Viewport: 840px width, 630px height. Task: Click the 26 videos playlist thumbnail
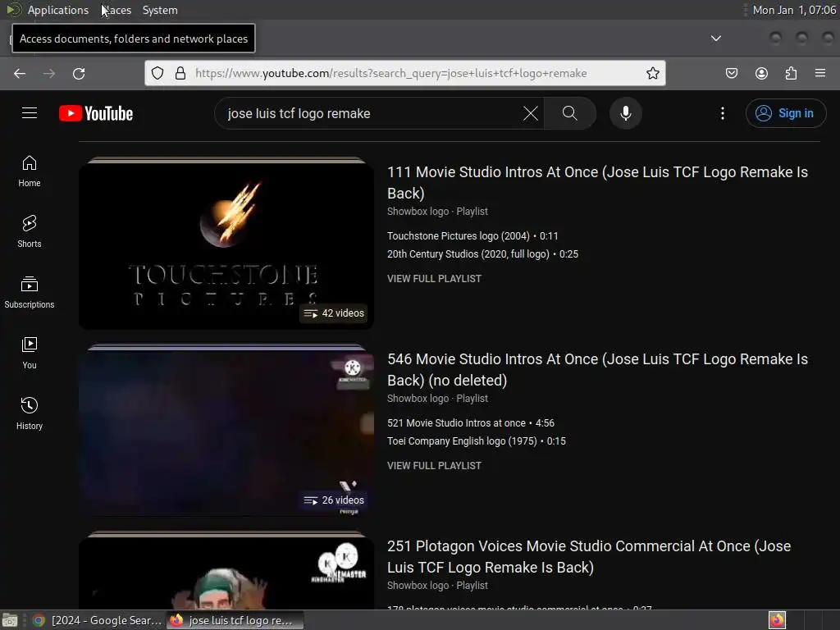pyautogui.click(x=226, y=430)
